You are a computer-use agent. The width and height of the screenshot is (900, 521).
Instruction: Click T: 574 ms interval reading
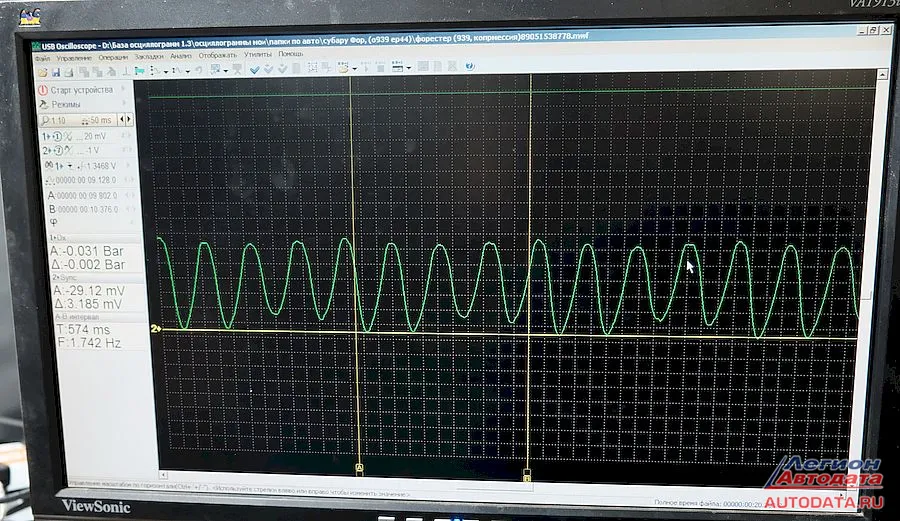pos(83,330)
